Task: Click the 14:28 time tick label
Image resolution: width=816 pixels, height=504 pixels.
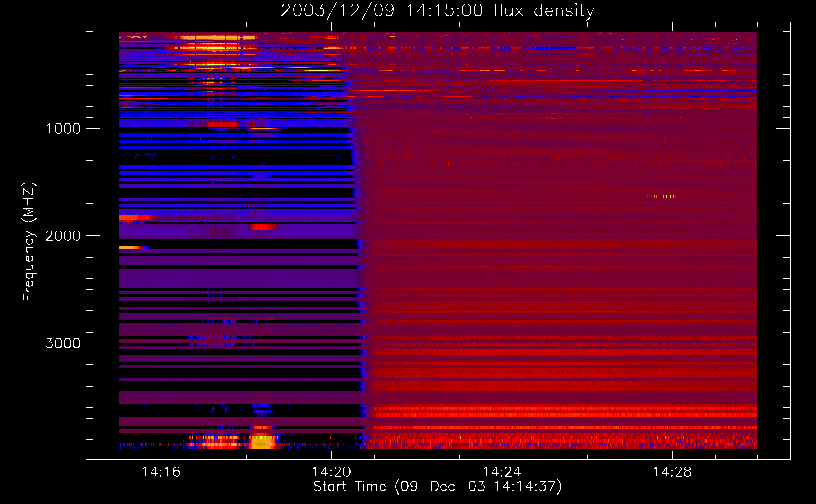Action: click(672, 472)
